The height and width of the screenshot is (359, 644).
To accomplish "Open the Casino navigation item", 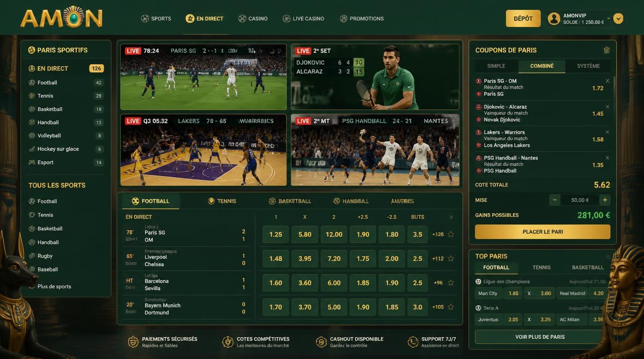I will pyautogui.click(x=253, y=19).
